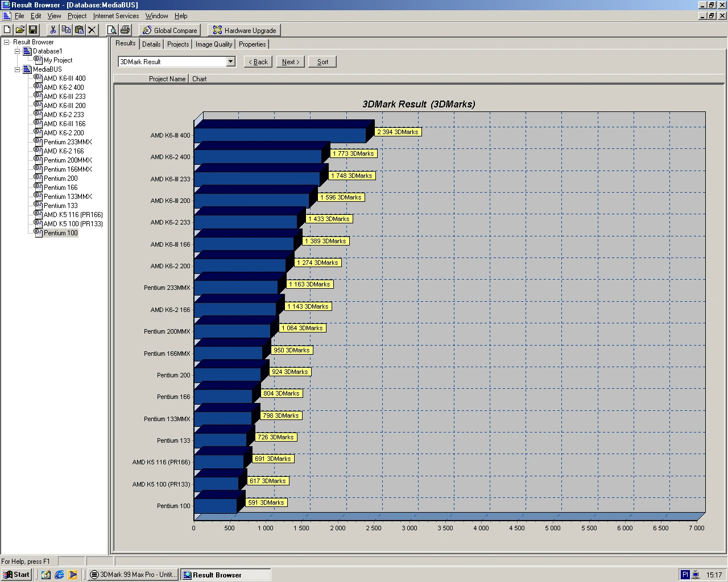Click the Save floppy disk icon
This screenshot has width=728, height=582.
tap(32, 30)
